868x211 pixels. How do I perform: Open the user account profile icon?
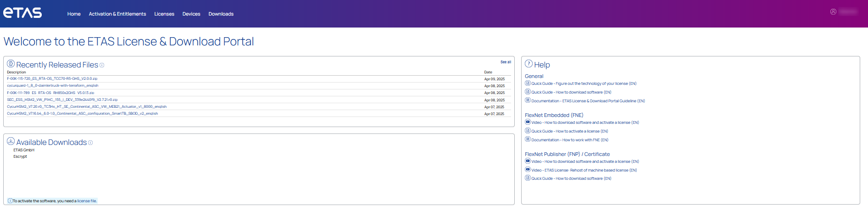pos(833,12)
